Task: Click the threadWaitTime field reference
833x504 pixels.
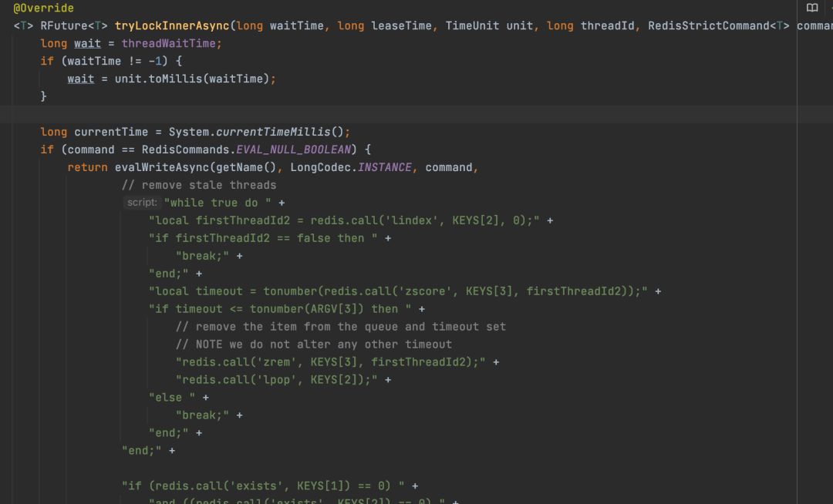Action: point(171,43)
